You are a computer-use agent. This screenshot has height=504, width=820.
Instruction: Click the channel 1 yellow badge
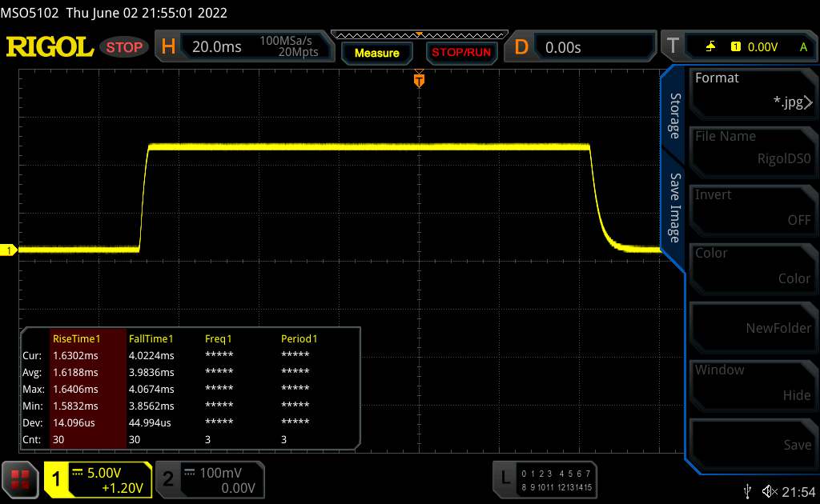point(56,479)
